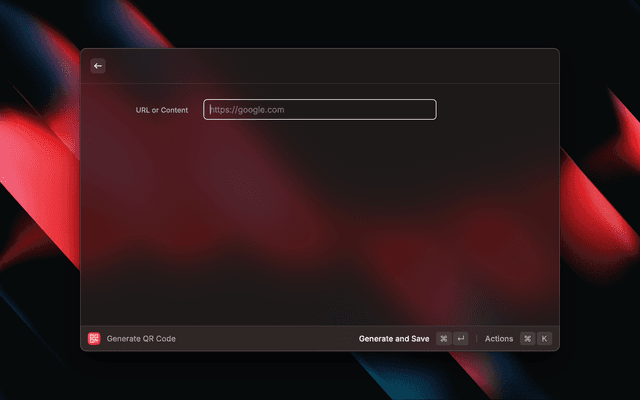
Task: Go back using the left arrow button
Action: pos(98,66)
